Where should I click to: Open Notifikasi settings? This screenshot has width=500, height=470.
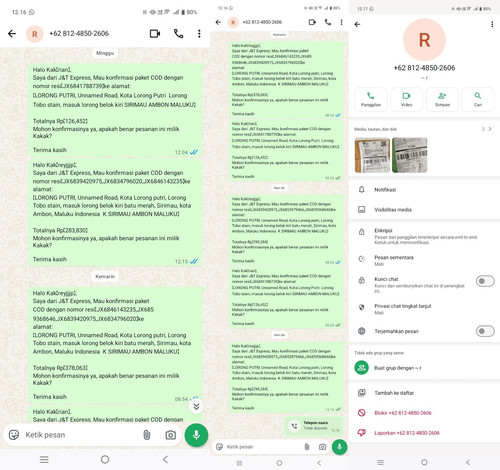click(x=424, y=190)
